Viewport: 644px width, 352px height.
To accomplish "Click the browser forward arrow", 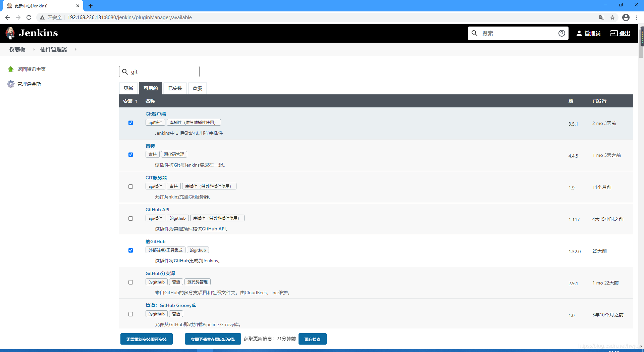I will coord(18,17).
